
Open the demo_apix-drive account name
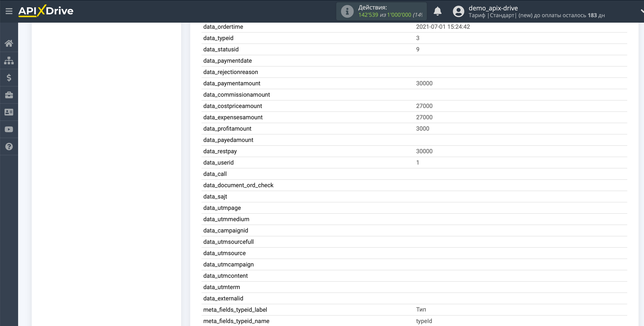(493, 8)
